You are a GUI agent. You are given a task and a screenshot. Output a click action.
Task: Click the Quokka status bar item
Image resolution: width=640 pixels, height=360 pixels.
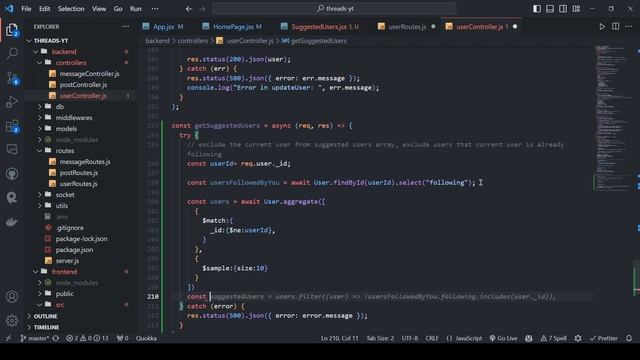pyautogui.click(x=146, y=338)
